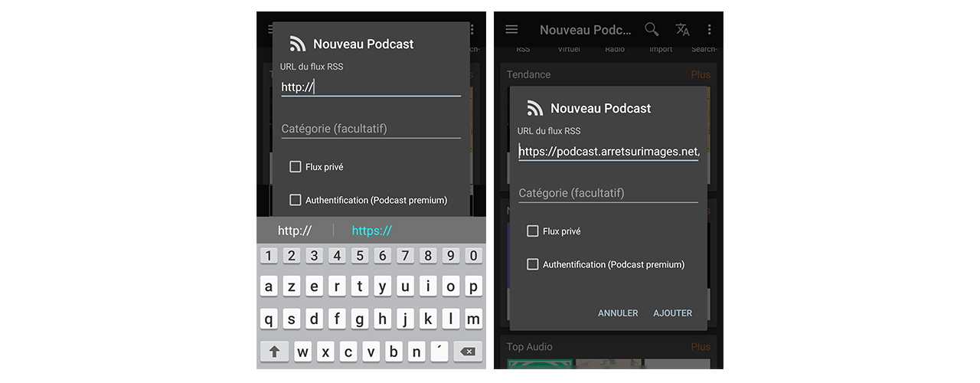Toggle Flux privé in dialog with AJOUTER button
The height and width of the screenshot is (383, 980).
point(533,231)
